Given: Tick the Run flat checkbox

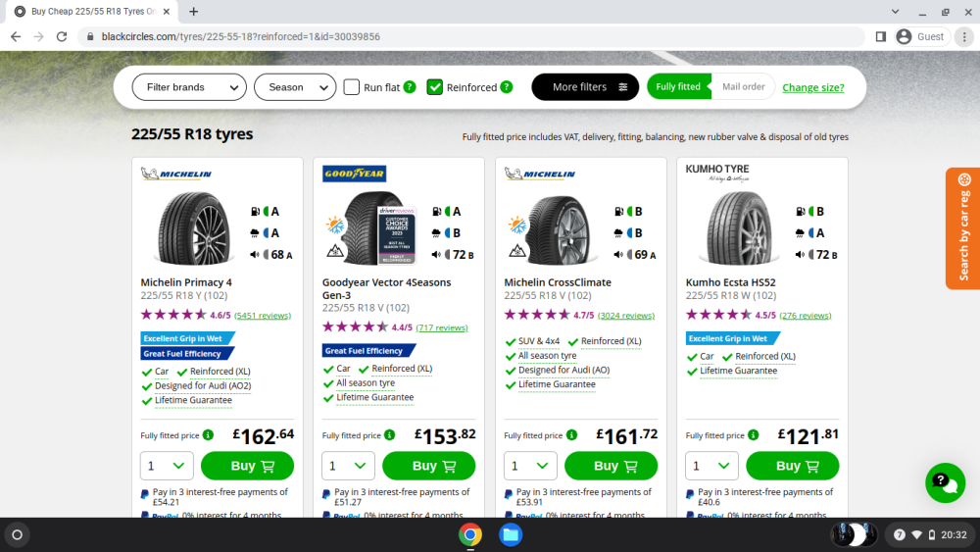Looking at the screenshot, I should click(x=352, y=87).
